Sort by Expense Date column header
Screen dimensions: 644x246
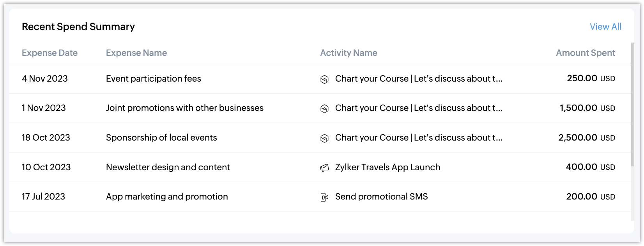pyautogui.click(x=50, y=53)
